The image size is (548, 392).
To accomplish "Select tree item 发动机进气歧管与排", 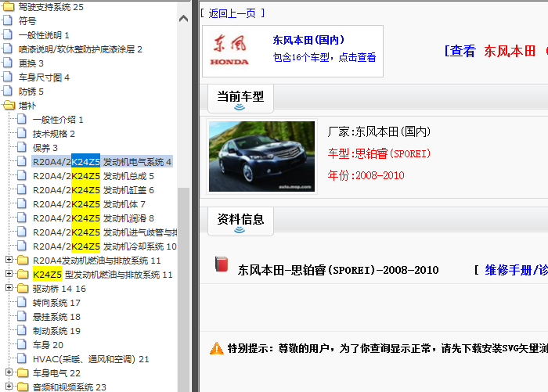I will click(105, 232).
